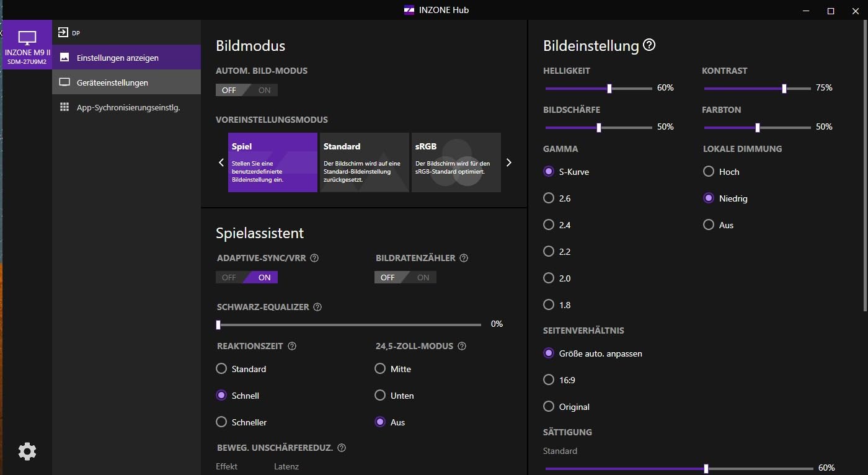The height and width of the screenshot is (475, 868).
Task: Select the Spiel preset mode card
Action: coord(273,162)
